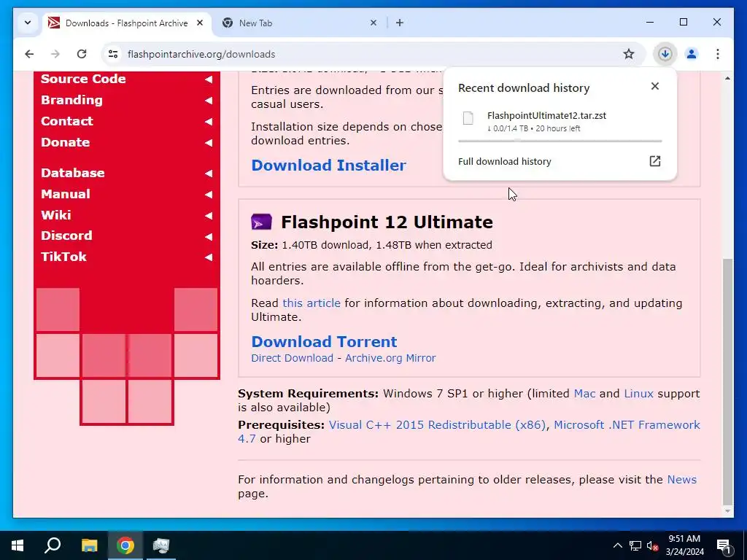Click the scrollbar up arrow

[727, 78]
